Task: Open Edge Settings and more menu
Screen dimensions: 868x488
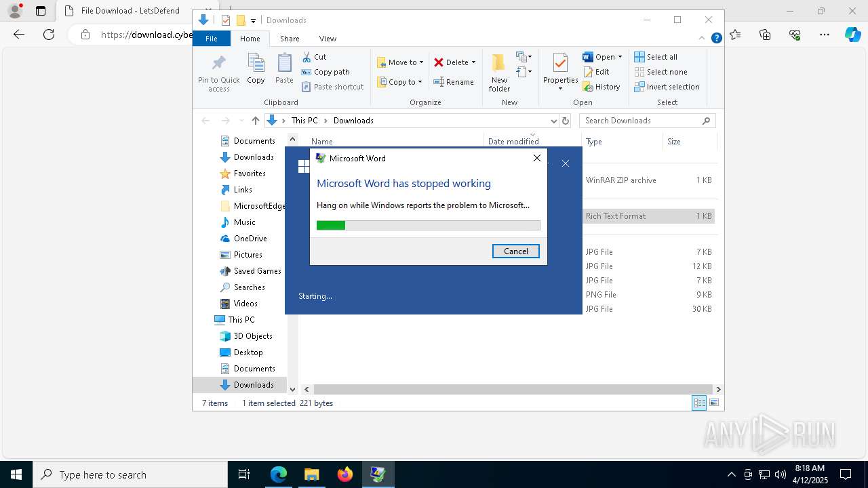Action: [x=825, y=35]
